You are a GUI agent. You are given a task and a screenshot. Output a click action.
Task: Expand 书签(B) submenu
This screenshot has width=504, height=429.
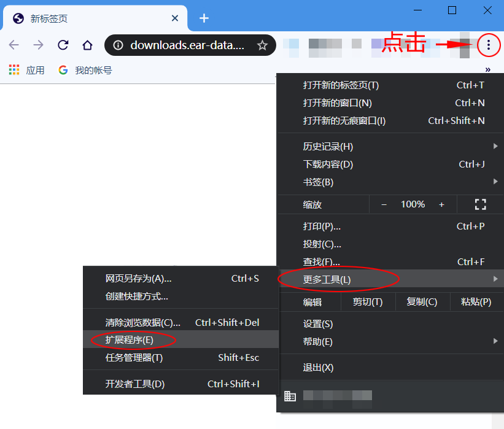pos(390,182)
